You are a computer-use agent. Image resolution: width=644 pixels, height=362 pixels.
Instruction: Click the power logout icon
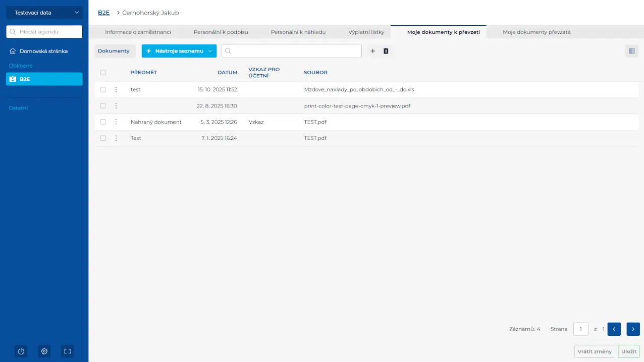21,351
